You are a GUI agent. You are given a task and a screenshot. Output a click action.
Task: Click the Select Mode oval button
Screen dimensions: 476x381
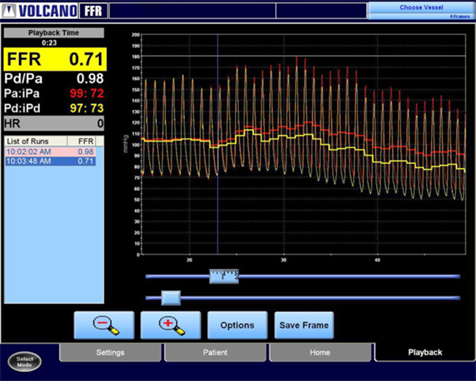pyautogui.click(x=25, y=362)
